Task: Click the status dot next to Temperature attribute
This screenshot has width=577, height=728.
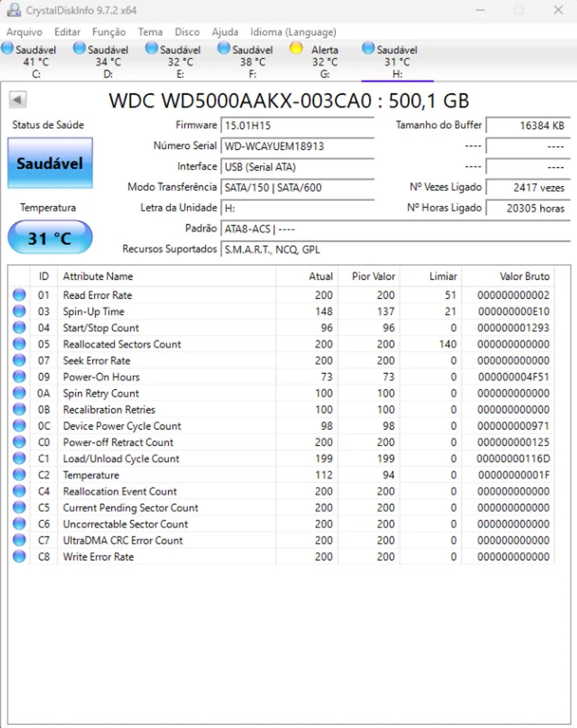Action: [x=19, y=474]
